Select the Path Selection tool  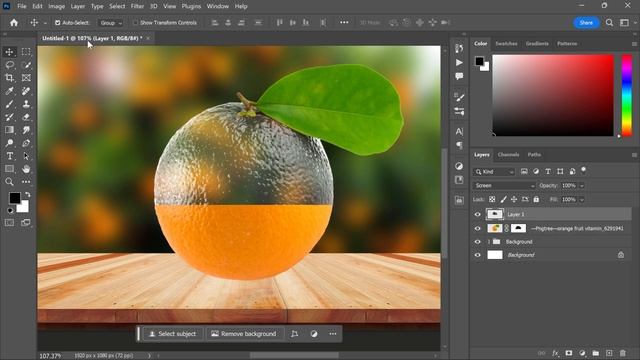[26, 156]
